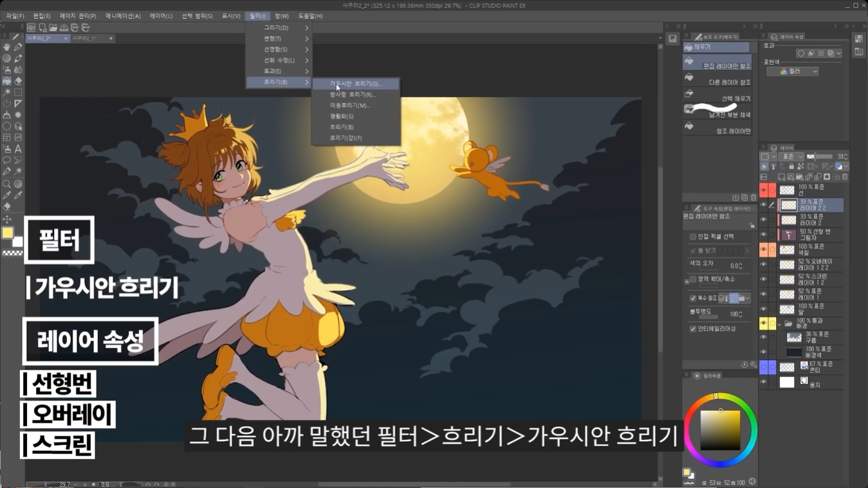Expand 효과(E) filter submenu
Viewport: 868px width, 488px height.
279,71
